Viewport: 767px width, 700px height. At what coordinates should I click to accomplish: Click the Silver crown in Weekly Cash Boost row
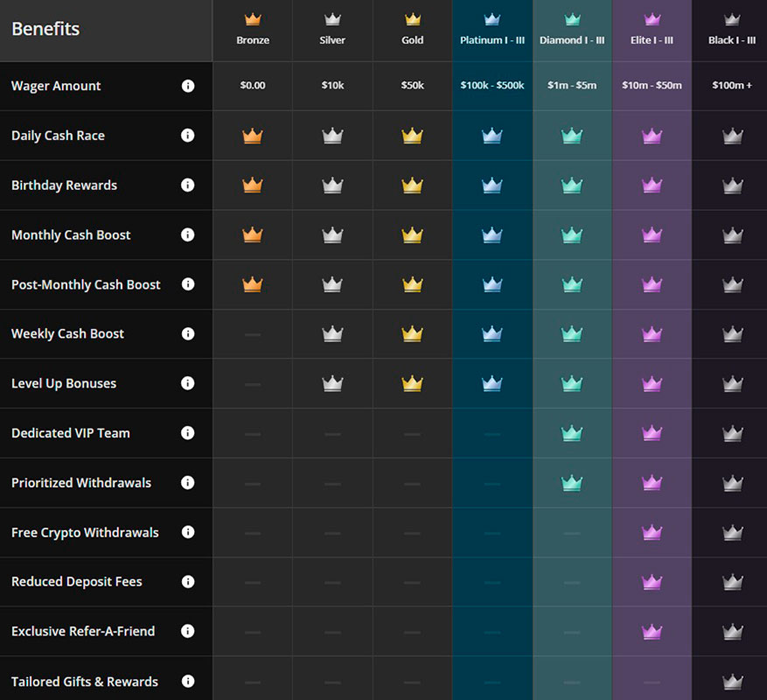click(x=332, y=333)
